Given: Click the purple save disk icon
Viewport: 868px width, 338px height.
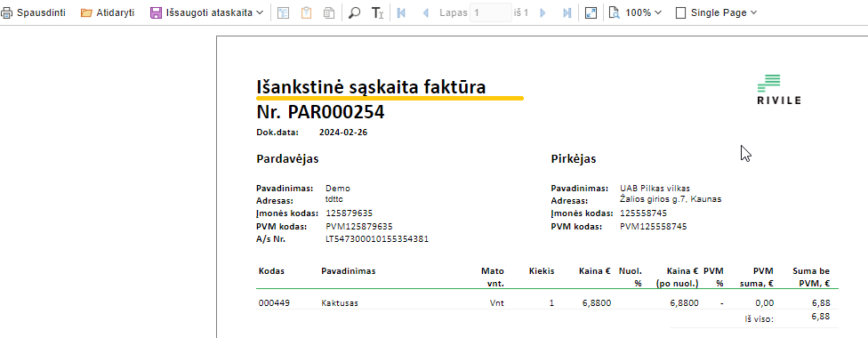Looking at the screenshot, I should [x=157, y=12].
